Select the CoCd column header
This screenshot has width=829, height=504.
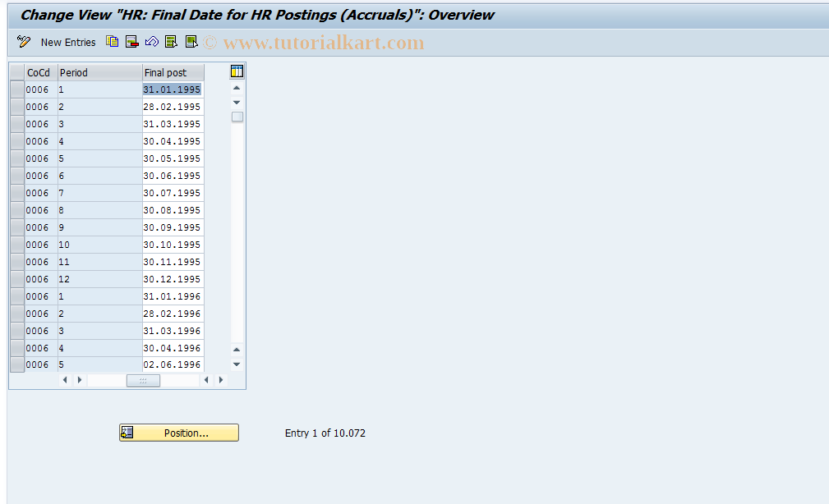pyautogui.click(x=41, y=72)
